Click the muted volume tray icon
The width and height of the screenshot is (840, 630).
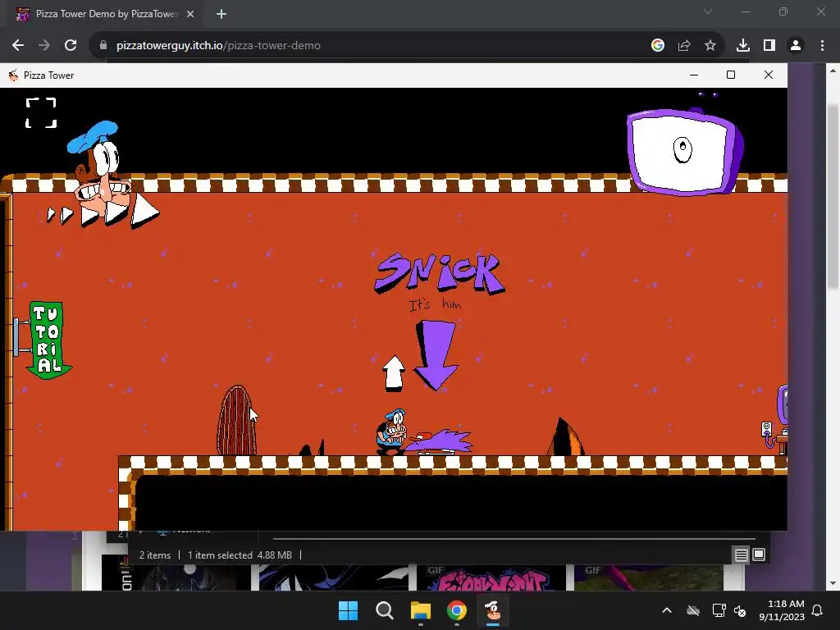pyautogui.click(x=741, y=610)
